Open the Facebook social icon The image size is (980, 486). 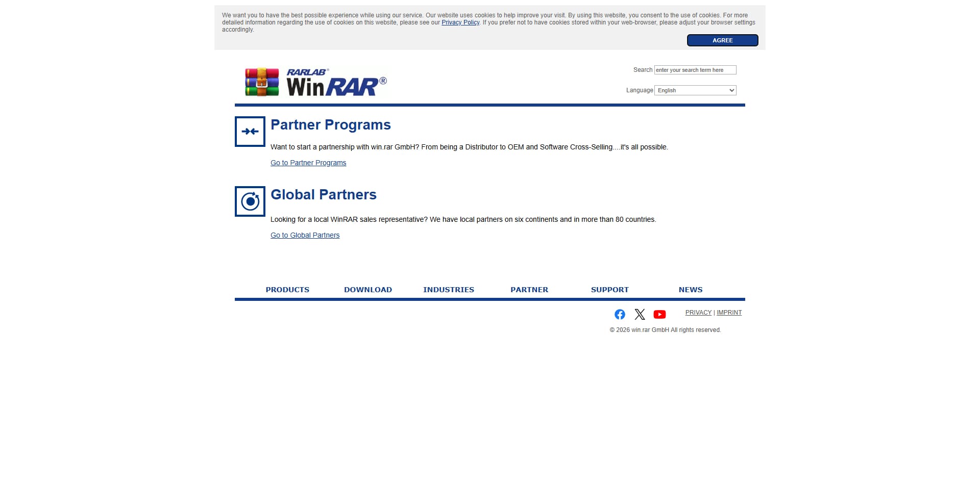tap(620, 314)
